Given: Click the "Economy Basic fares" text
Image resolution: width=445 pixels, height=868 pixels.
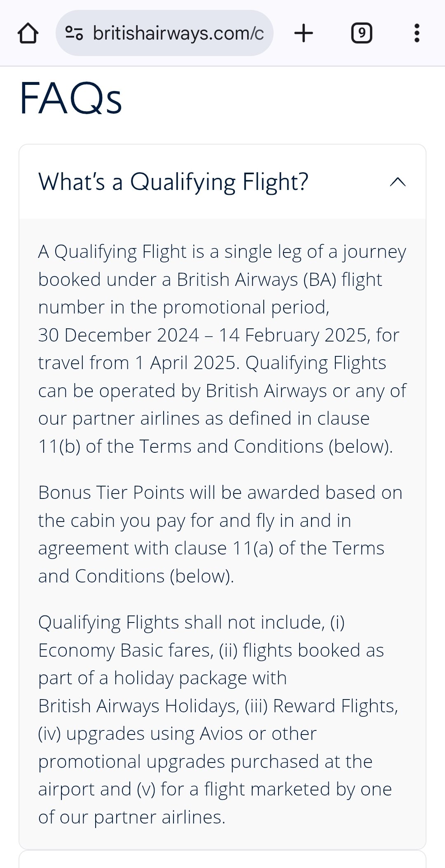Looking at the screenshot, I should 126,650.
